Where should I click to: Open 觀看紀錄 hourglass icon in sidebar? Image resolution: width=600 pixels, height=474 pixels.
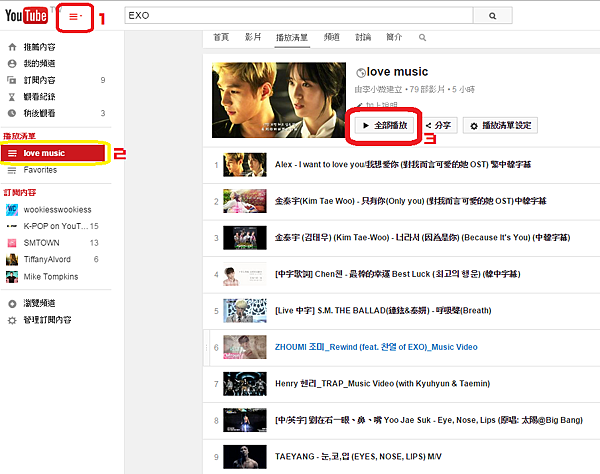pyautogui.click(x=12, y=97)
